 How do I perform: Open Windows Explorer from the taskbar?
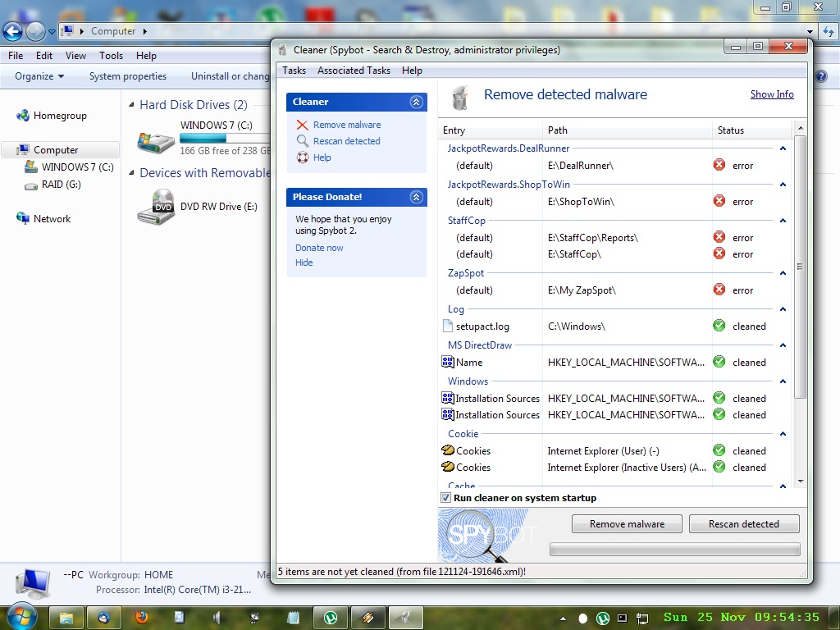point(66,618)
